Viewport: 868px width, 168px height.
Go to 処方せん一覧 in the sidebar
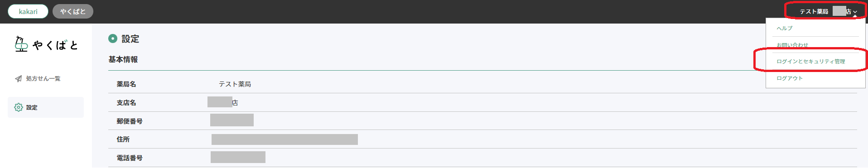coord(43,79)
